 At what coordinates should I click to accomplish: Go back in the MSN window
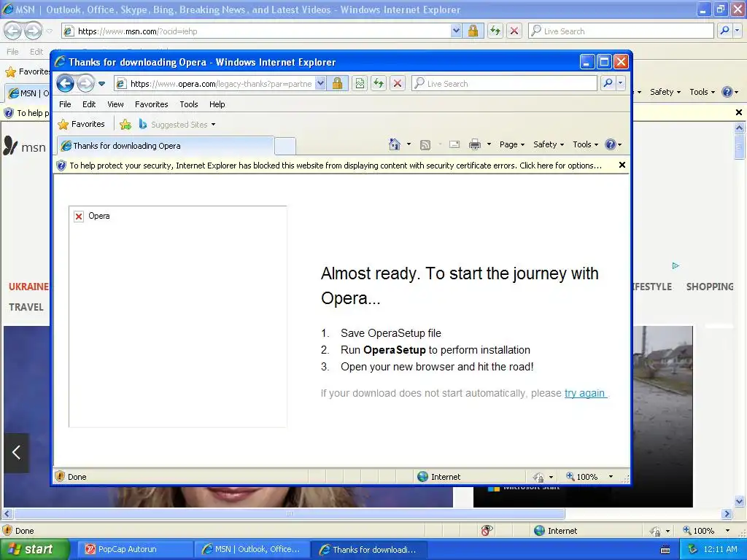(12, 31)
